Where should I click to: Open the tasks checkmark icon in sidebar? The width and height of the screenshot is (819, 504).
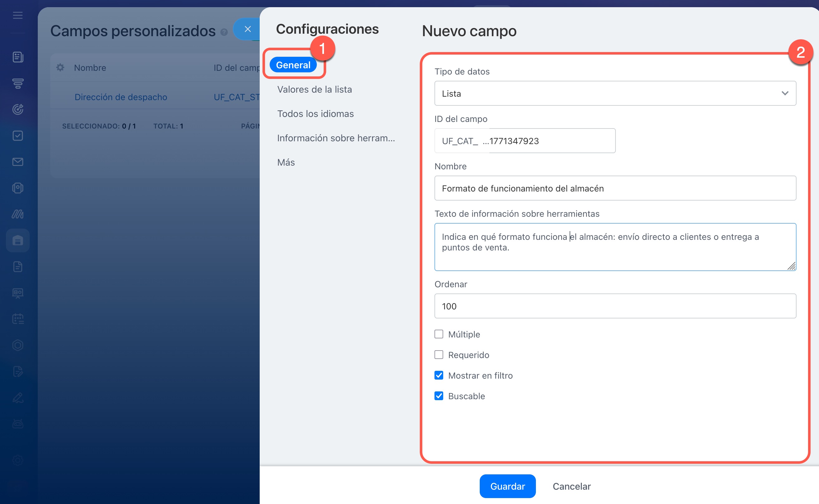coord(18,136)
